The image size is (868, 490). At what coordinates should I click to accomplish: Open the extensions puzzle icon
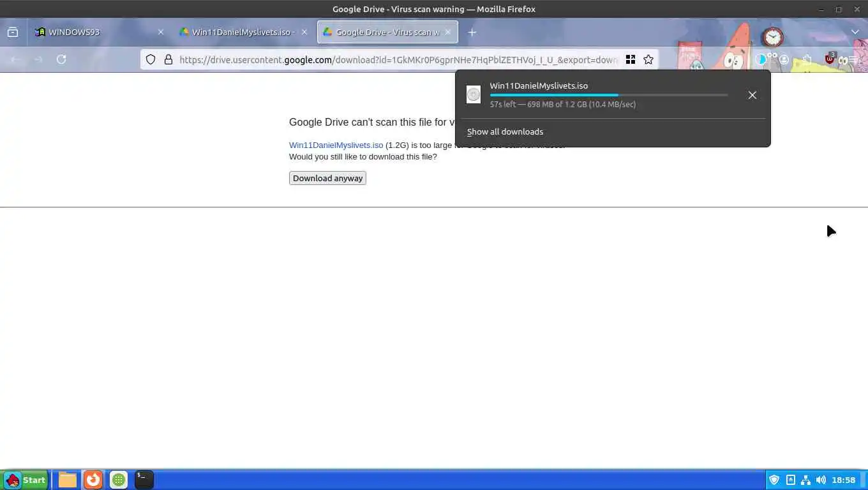(x=807, y=59)
